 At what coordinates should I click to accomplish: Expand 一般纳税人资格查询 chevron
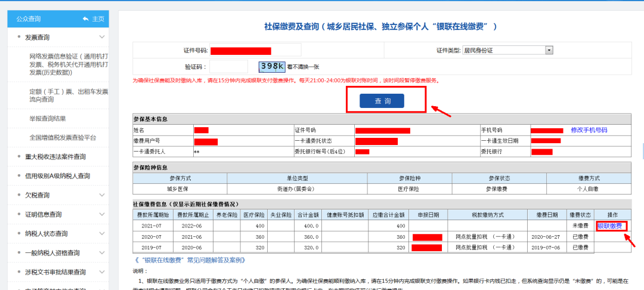[x=103, y=253]
